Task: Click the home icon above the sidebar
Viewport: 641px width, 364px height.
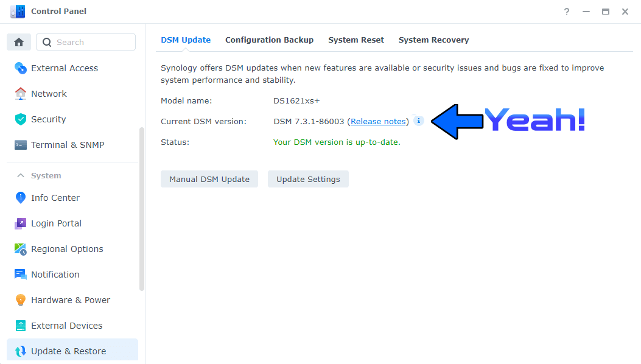Action: pos(18,41)
